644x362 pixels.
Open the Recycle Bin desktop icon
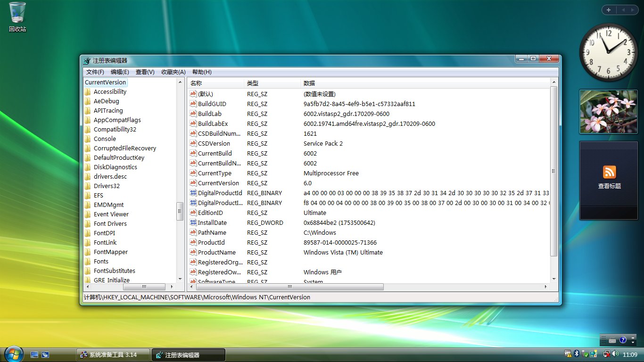click(17, 17)
